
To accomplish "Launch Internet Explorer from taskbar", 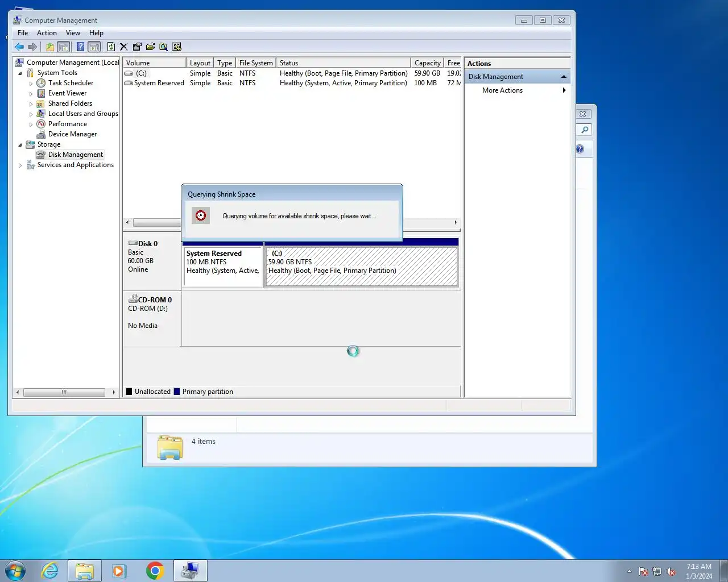I will (50, 571).
